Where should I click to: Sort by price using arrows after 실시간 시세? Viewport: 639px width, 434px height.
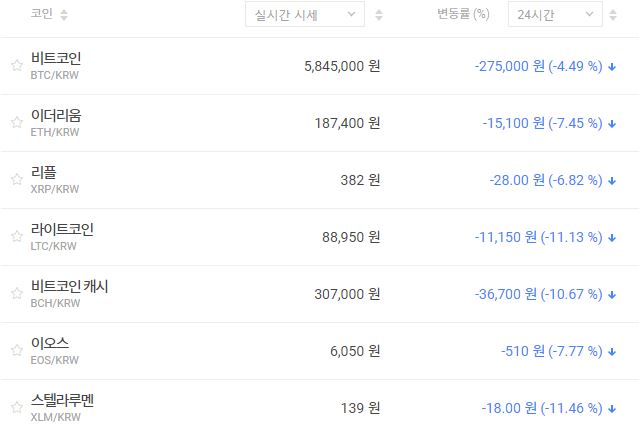tap(378, 15)
